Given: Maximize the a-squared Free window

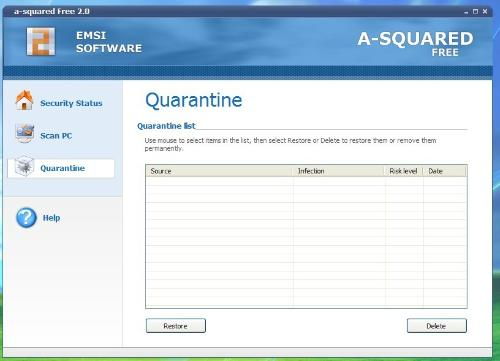Looking at the screenshot, I should pos(475,12).
